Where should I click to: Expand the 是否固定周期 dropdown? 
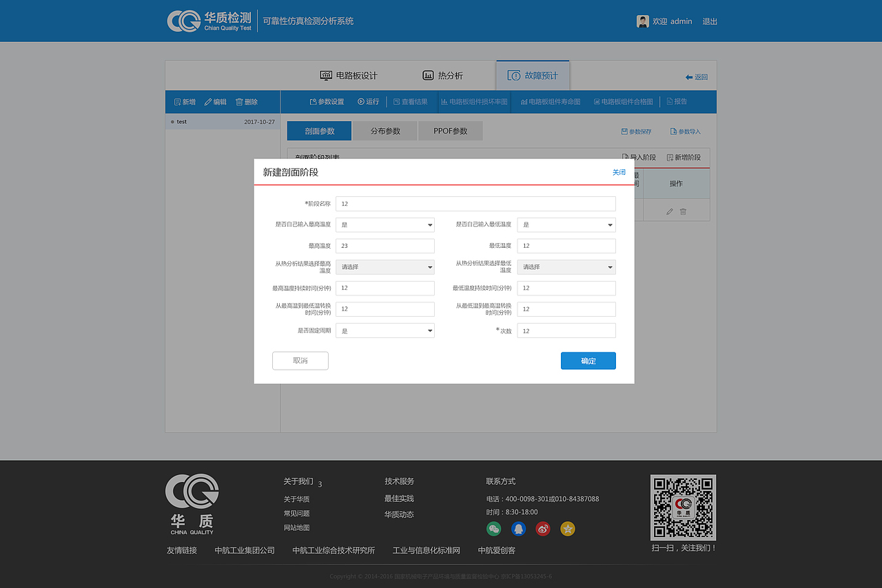(385, 330)
